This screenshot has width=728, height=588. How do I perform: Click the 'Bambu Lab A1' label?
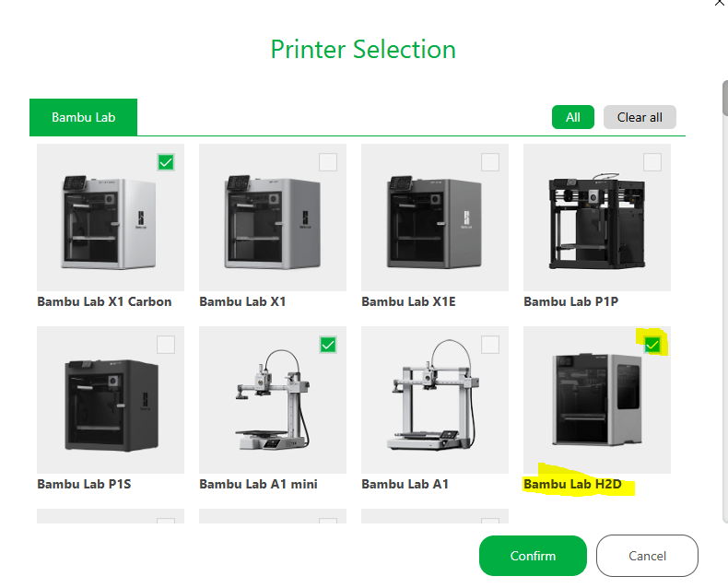[405, 485]
